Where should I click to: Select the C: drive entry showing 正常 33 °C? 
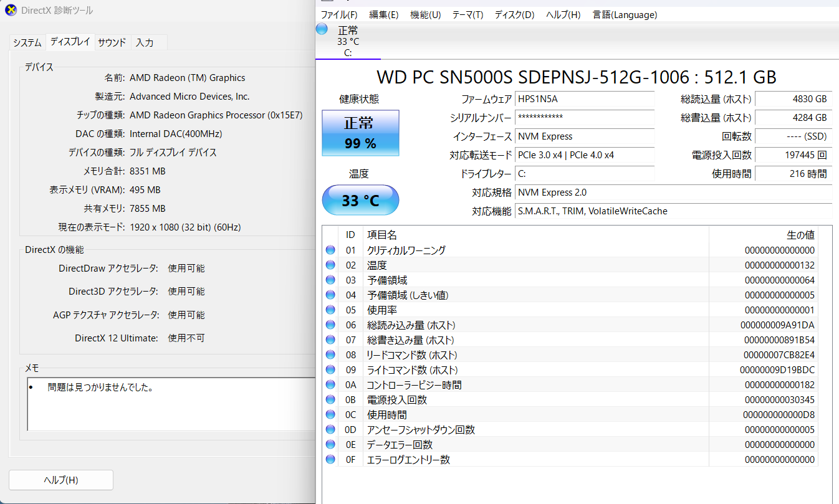[348, 41]
